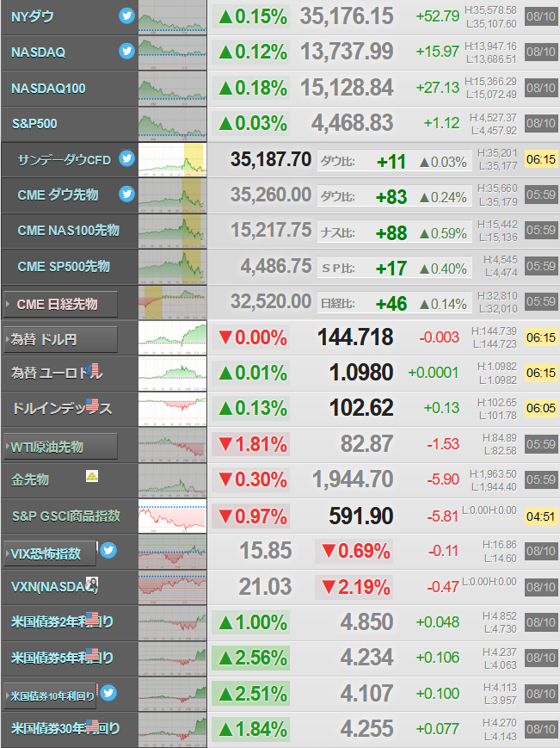Screen dimensions: 560x748
Task: Click the VIX ▼0.69% change
Action: coord(355,551)
